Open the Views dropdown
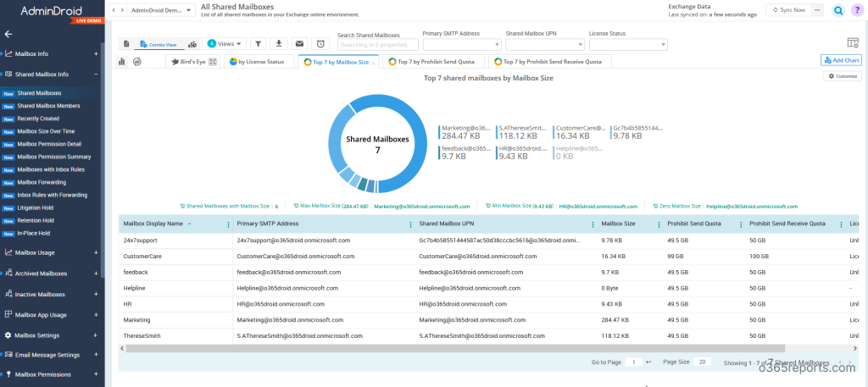Viewport: 868px width, 387px height. [x=224, y=44]
